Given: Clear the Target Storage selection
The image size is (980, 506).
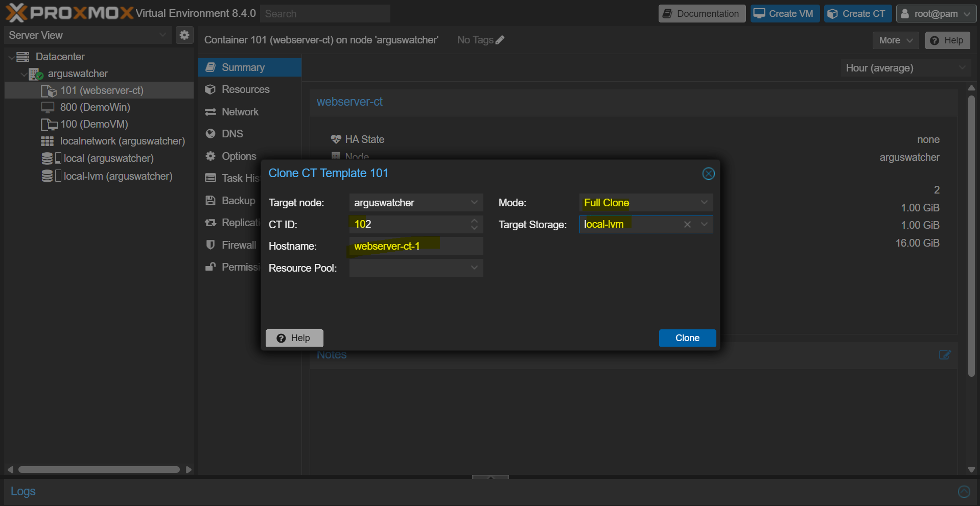Looking at the screenshot, I should pyautogui.click(x=687, y=225).
